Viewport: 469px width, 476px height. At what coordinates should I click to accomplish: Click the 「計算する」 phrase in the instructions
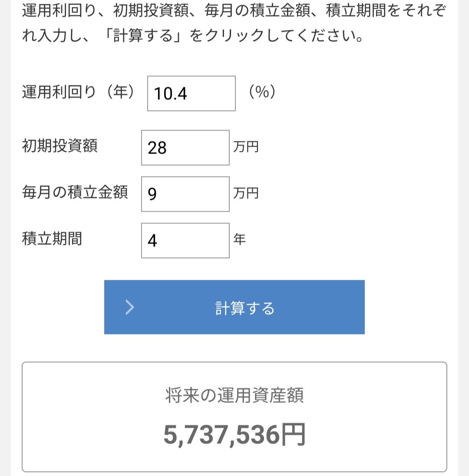(x=143, y=36)
